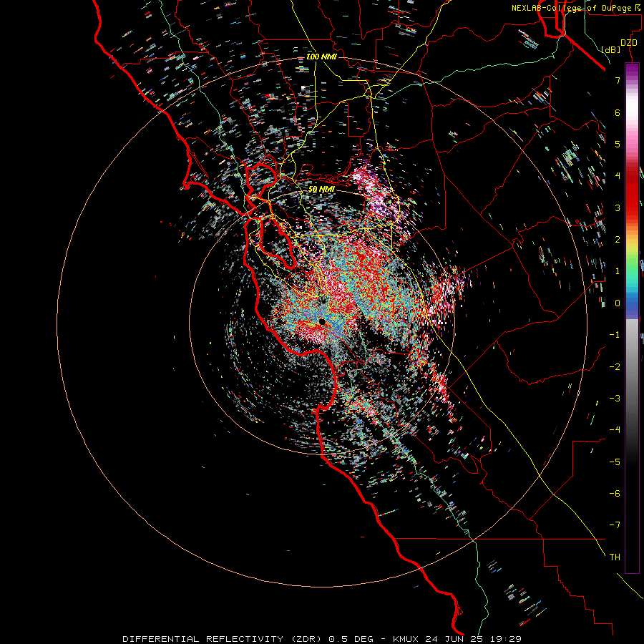Click the 100 NMI range ring label
This screenshot has height=644, width=644.
[x=321, y=57]
